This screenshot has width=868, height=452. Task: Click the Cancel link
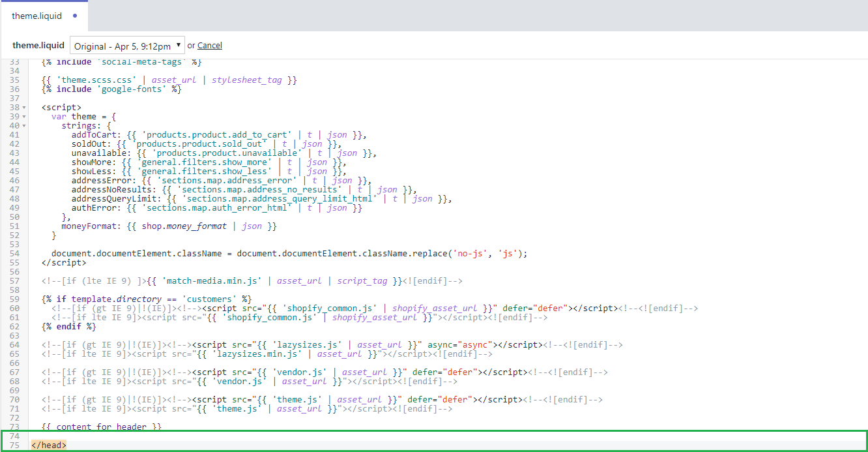coord(210,46)
